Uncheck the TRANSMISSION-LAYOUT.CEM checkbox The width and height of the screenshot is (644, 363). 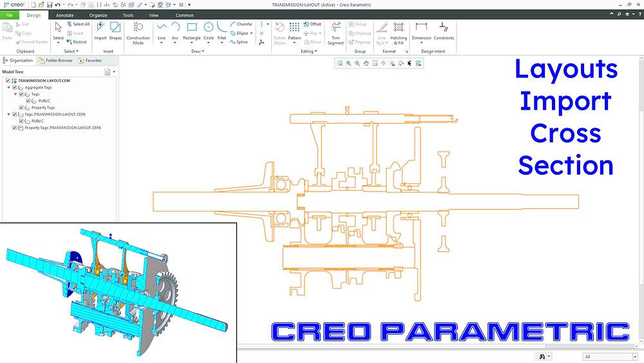[8, 81]
